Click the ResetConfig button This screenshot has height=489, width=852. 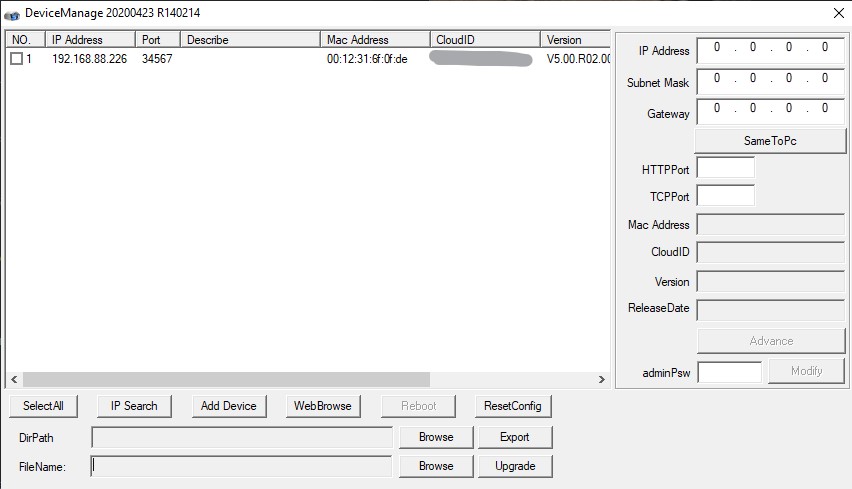click(513, 406)
